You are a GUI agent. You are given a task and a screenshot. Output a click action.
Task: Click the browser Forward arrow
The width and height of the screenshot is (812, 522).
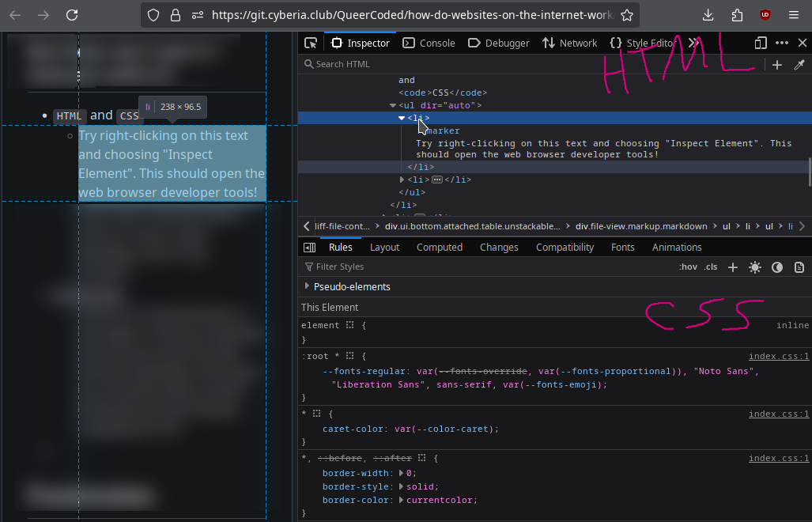pyautogui.click(x=43, y=15)
